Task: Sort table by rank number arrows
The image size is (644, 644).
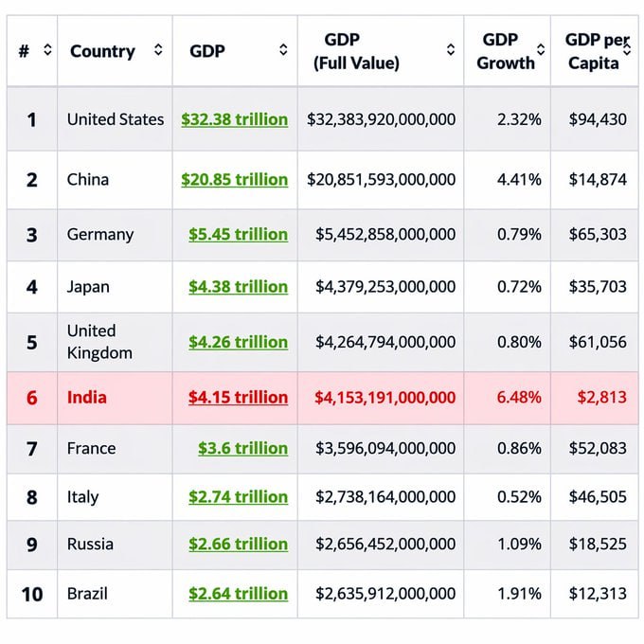Action: [47, 49]
